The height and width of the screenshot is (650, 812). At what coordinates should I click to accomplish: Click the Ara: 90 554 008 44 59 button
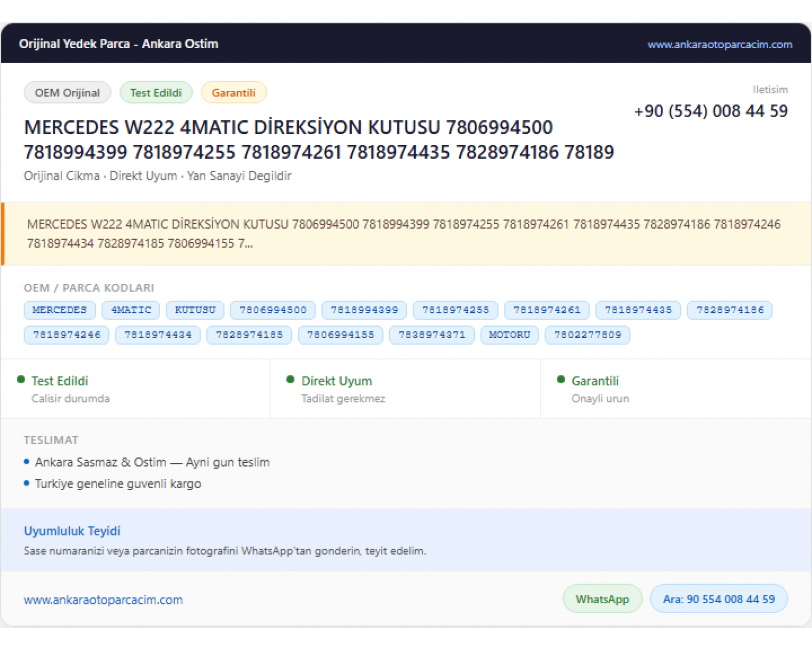[x=719, y=599]
